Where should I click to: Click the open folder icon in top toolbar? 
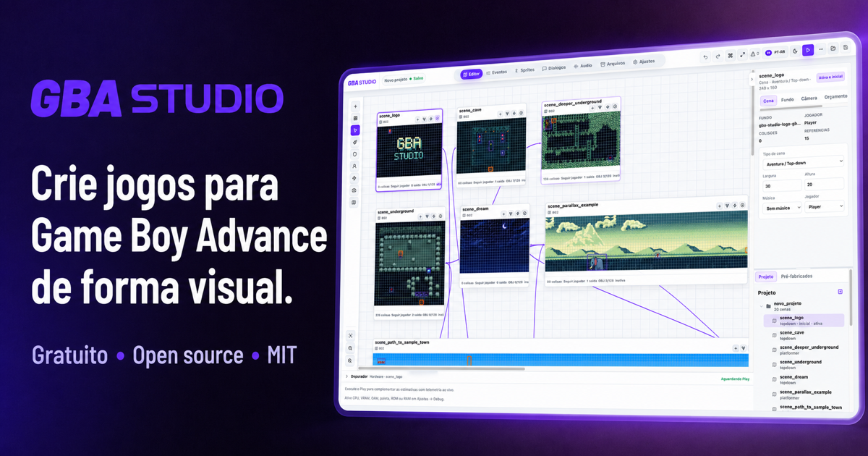click(x=833, y=48)
